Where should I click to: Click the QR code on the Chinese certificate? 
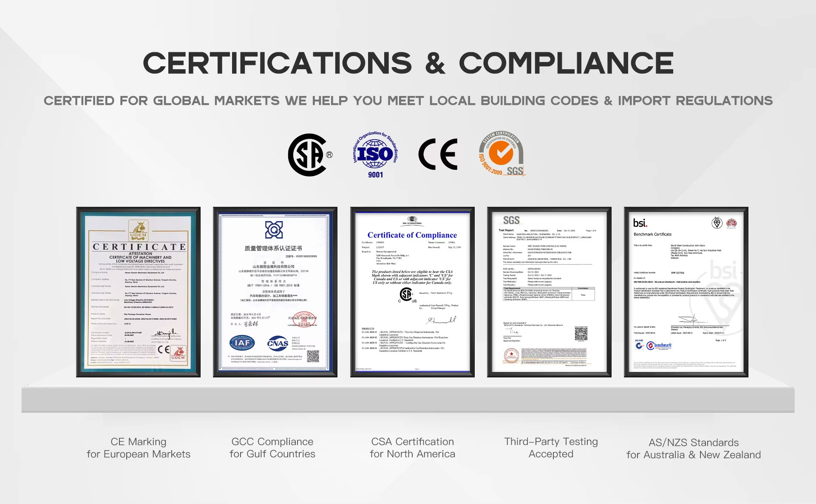coord(313,356)
